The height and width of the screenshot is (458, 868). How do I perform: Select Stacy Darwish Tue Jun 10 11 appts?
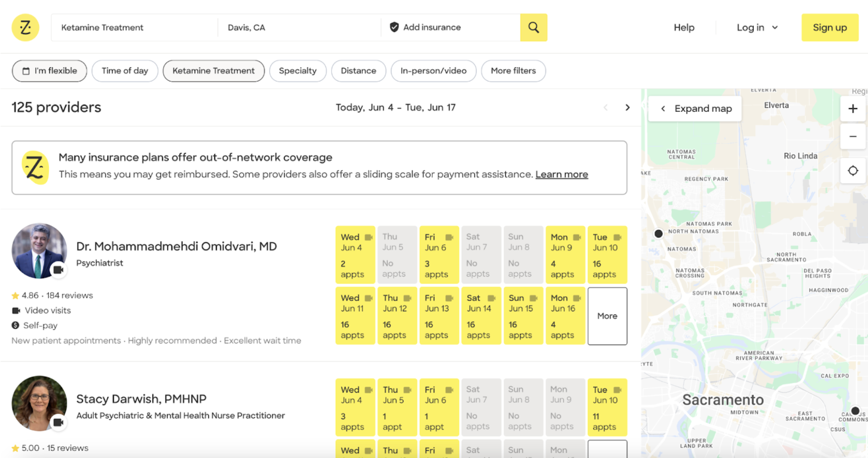tap(607, 407)
